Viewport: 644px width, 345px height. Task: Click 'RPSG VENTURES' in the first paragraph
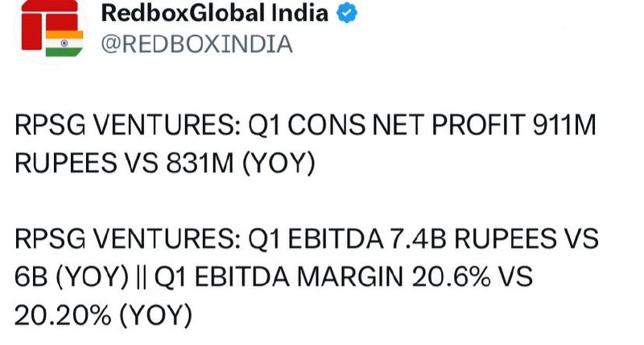click(x=124, y=125)
